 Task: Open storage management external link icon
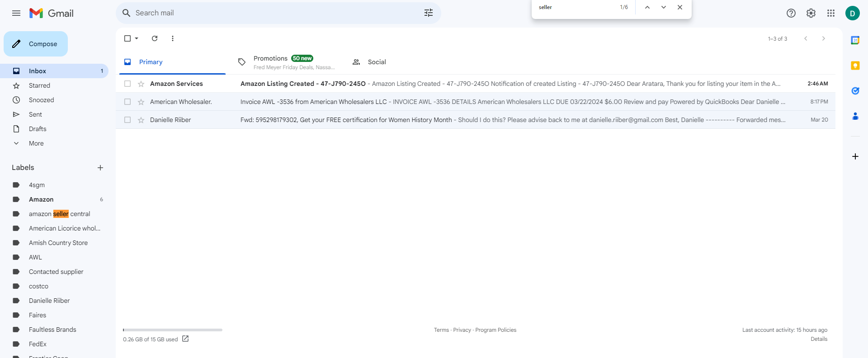[x=185, y=339]
